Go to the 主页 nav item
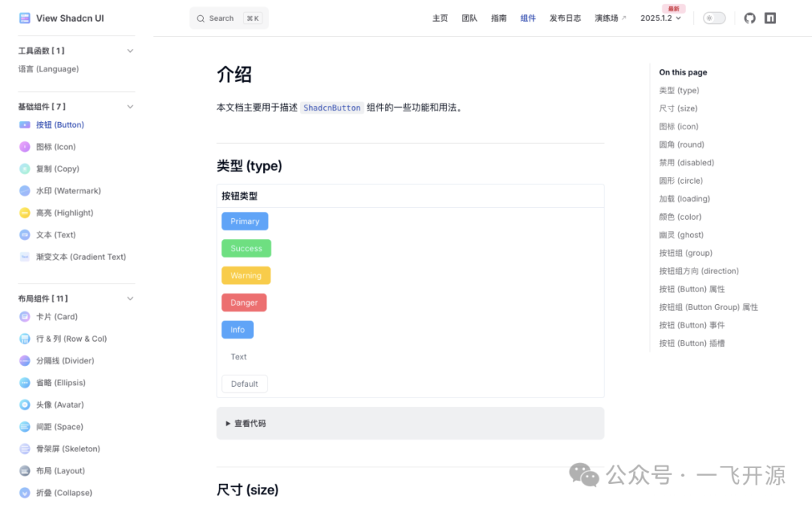This screenshot has width=812, height=508. (x=440, y=18)
